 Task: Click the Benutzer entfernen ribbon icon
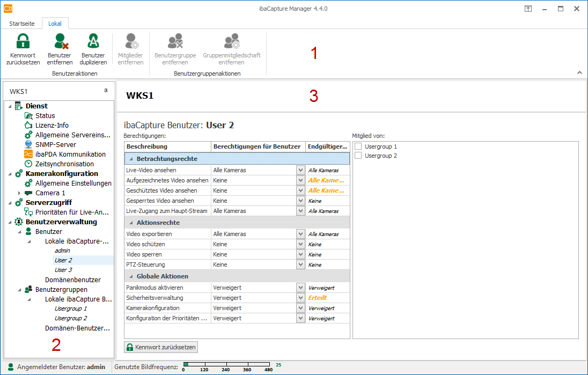59,42
